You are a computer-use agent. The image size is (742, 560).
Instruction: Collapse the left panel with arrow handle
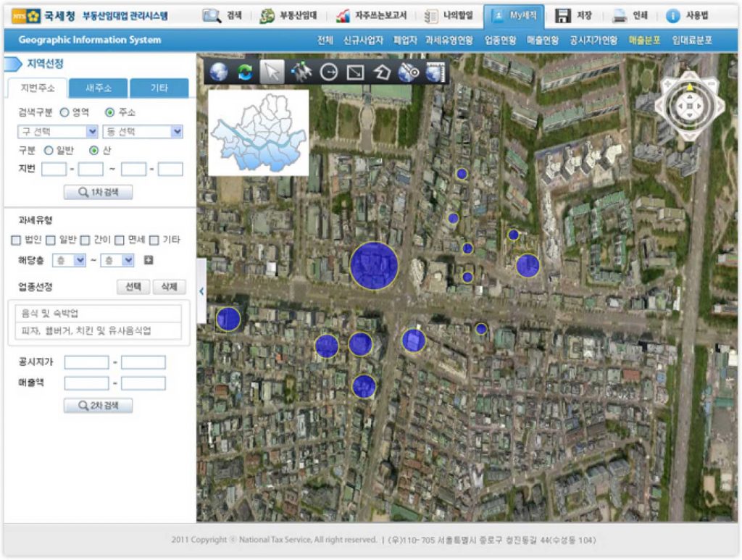point(201,291)
